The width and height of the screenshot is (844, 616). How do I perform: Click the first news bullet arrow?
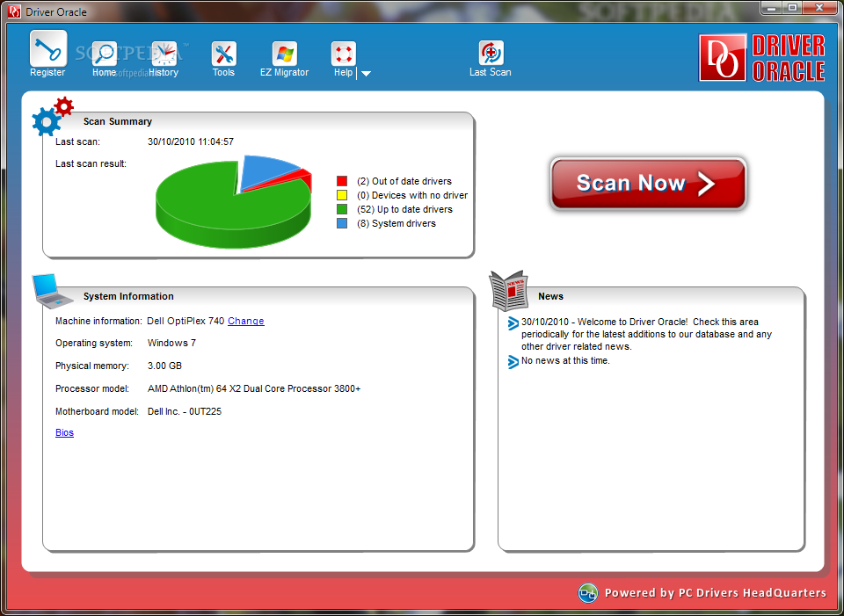[513, 323]
